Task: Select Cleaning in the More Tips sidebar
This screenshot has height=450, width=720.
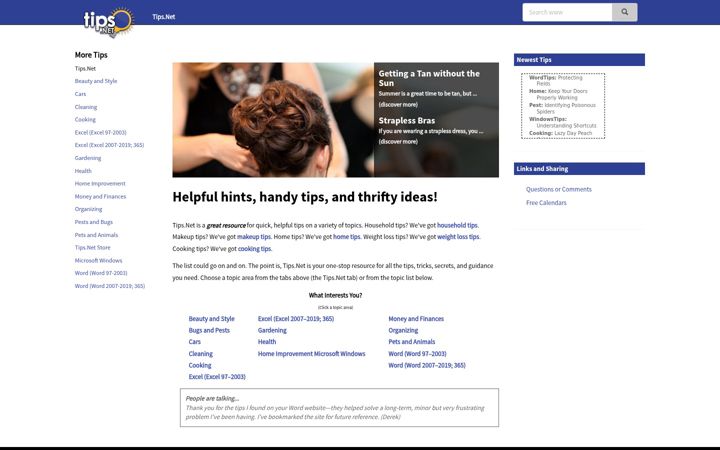Action: [x=86, y=107]
